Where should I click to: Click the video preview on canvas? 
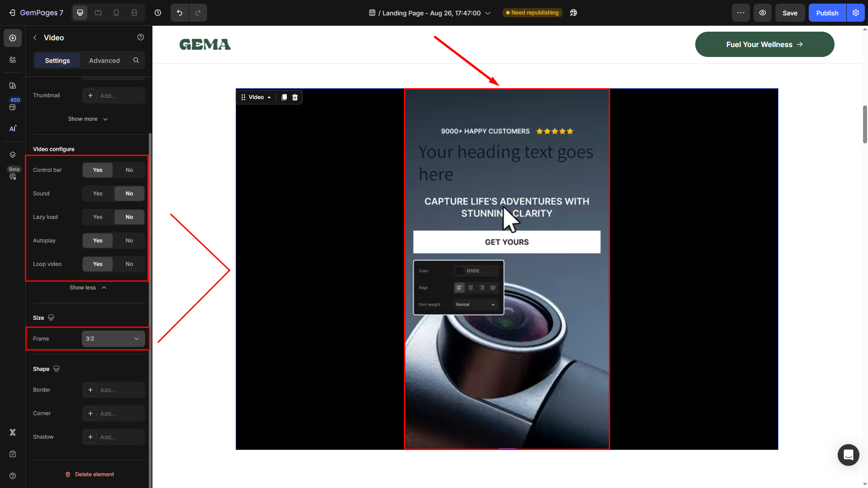[507, 269]
